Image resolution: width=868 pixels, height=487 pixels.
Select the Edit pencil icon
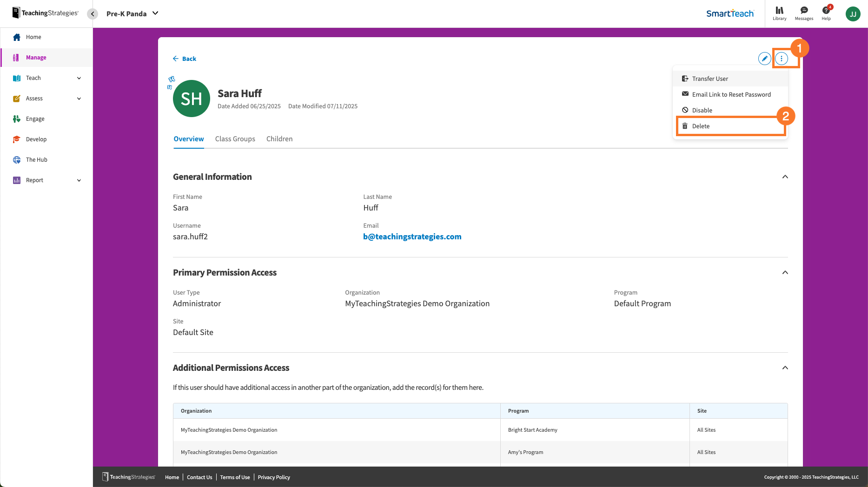coord(765,59)
